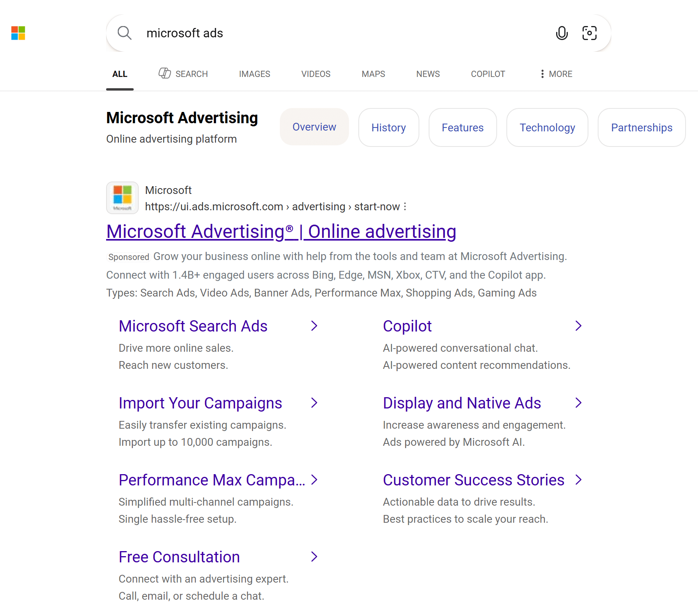Image resolution: width=698 pixels, height=616 pixels.
Task: Click the chevron next to Performance Max Campaigns
Action: coord(314,480)
